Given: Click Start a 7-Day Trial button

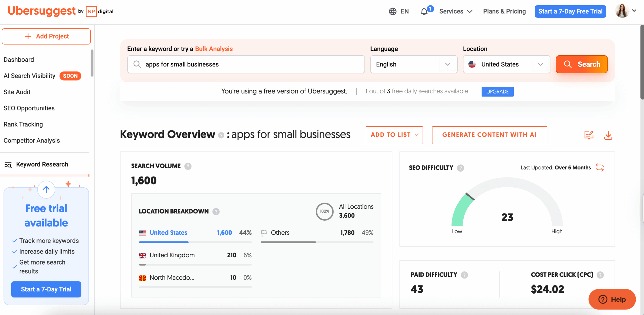Looking at the screenshot, I should [46, 289].
